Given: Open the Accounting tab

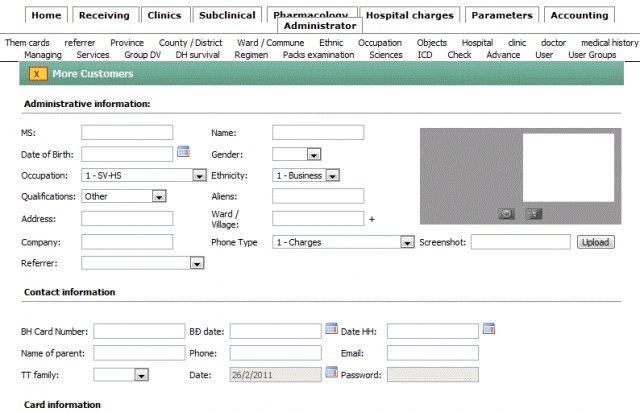Looking at the screenshot, I should click(579, 15).
